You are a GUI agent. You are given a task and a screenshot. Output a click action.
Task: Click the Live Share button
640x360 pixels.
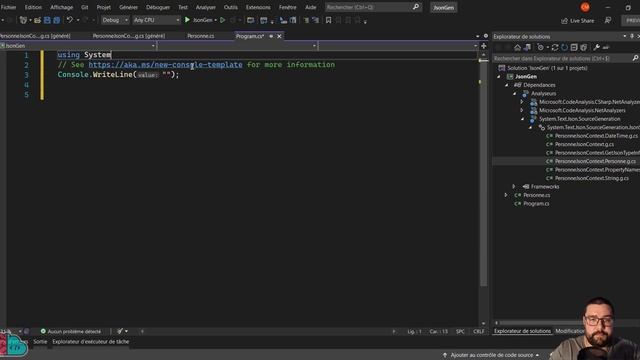[x=578, y=20]
